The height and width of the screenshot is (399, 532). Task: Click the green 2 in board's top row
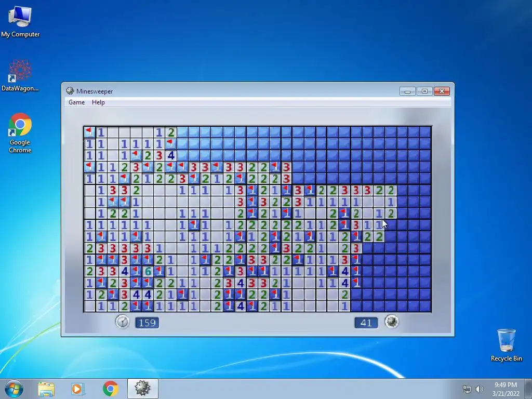tap(171, 132)
